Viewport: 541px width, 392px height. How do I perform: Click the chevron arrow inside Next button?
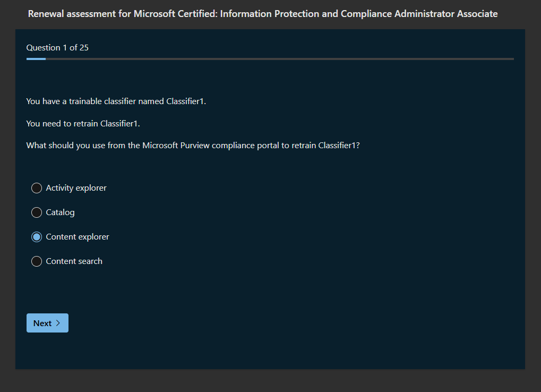click(x=58, y=323)
